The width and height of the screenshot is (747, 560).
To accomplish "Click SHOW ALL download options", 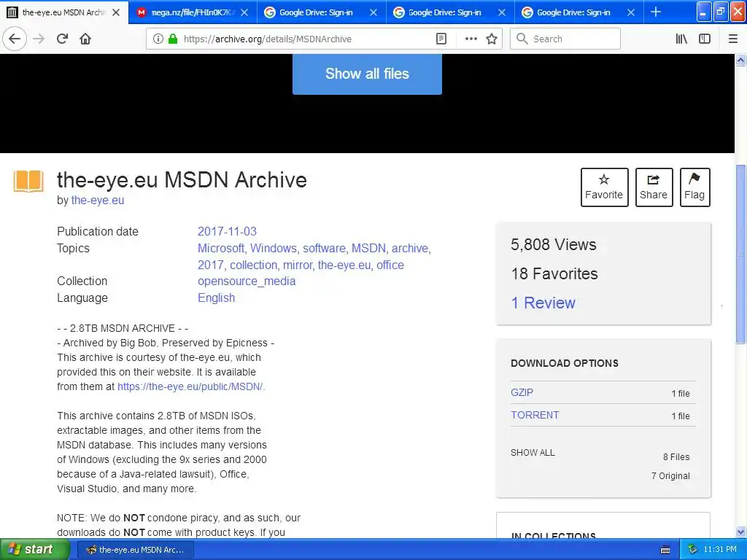I will [533, 452].
